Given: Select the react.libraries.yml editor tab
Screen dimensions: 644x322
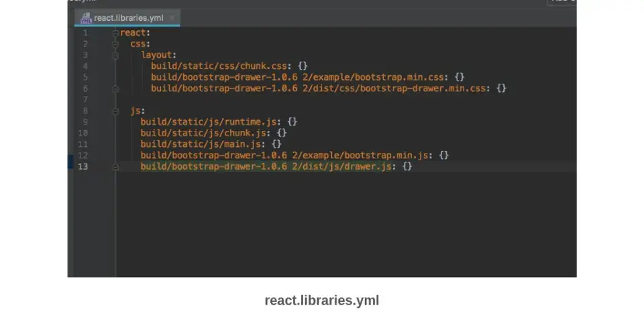Looking at the screenshot, I should click(x=127, y=18).
